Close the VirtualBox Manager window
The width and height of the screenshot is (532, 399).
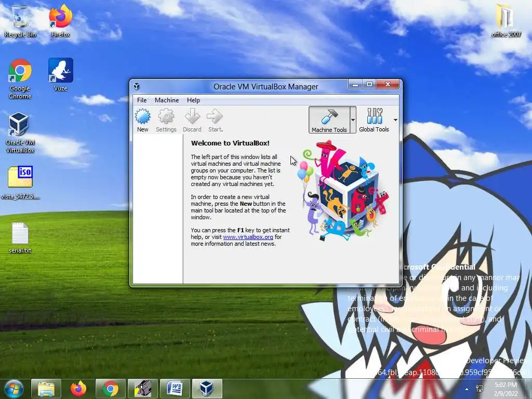388,85
